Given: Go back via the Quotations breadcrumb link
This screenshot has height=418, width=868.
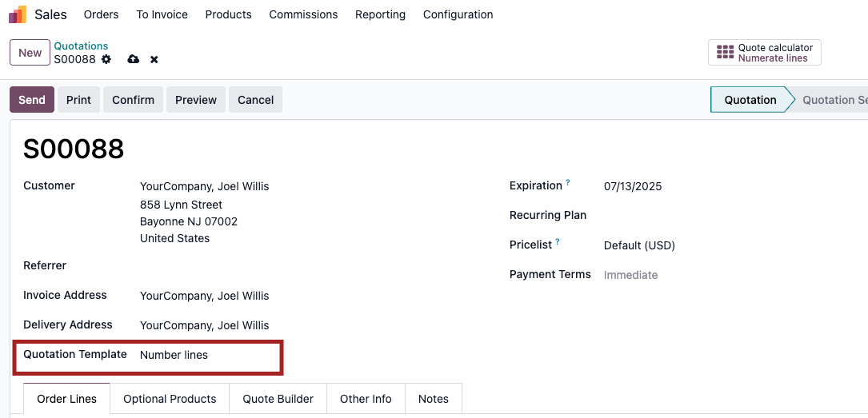Looking at the screenshot, I should coord(81,46).
